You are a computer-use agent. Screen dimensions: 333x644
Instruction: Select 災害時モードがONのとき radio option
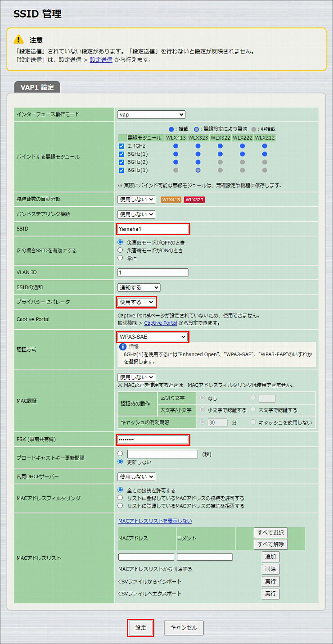click(x=121, y=250)
